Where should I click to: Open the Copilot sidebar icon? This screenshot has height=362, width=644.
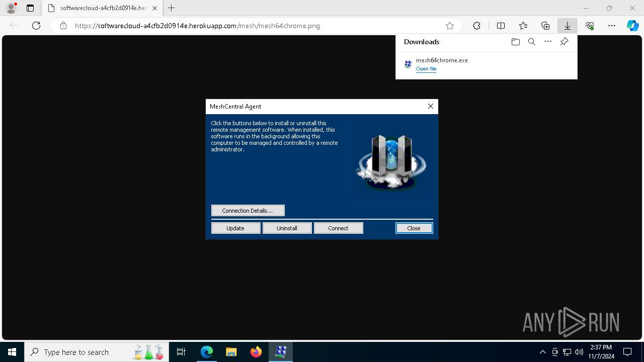[x=632, y=26]
